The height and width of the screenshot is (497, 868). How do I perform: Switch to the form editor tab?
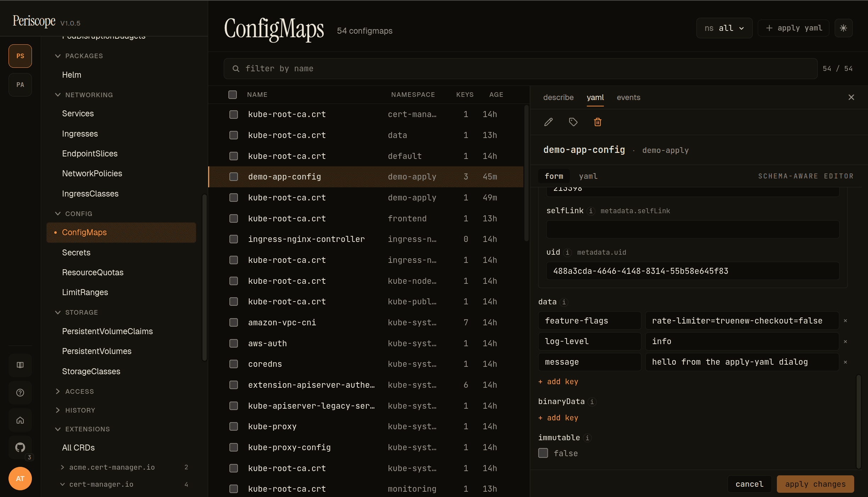pyautogui.click(x=554, y=176)
